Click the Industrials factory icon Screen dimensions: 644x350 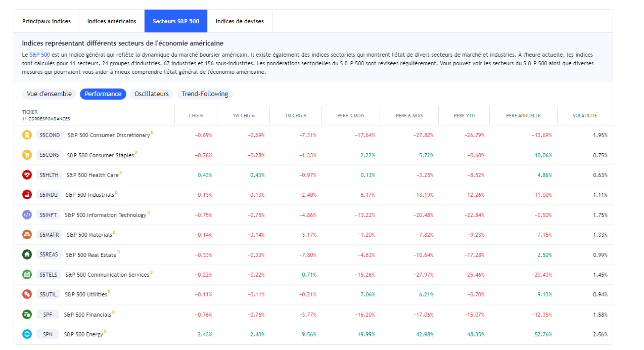(x=27, y=195)
